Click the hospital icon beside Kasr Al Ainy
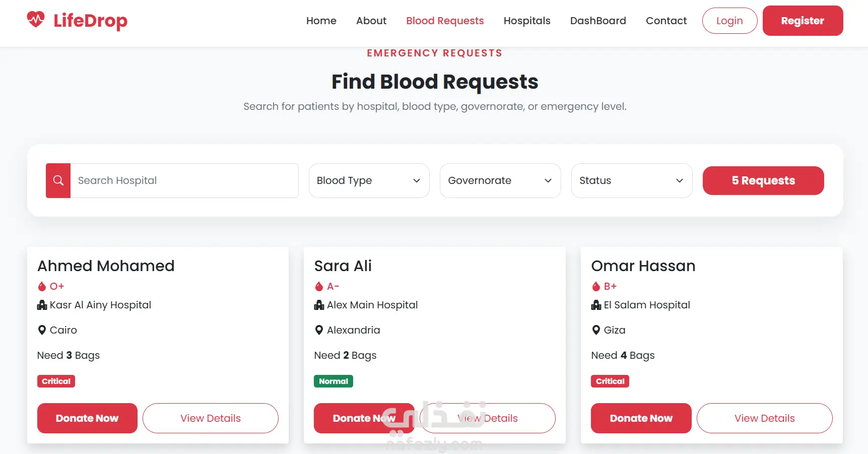The width and height of the screenshot is (868, 454). (x=42, y=305)
